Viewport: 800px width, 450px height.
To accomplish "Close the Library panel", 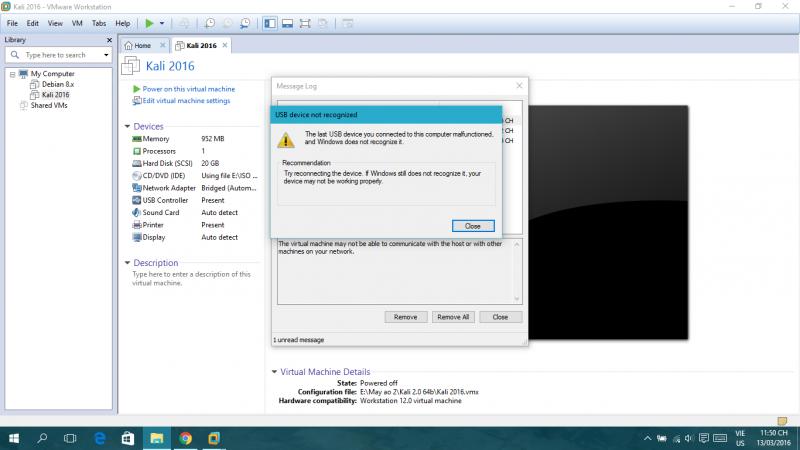I will (x=109, y=40).
